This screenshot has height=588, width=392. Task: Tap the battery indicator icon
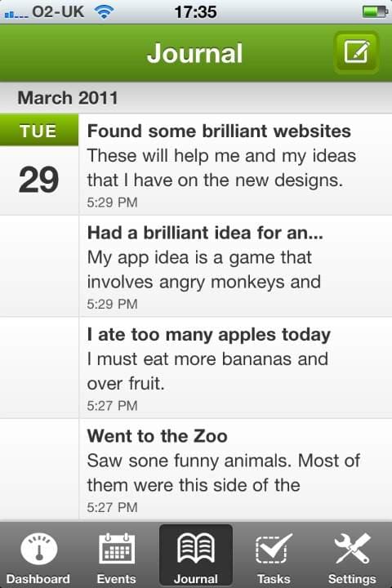pyautogui.click(x=375, y=12)
